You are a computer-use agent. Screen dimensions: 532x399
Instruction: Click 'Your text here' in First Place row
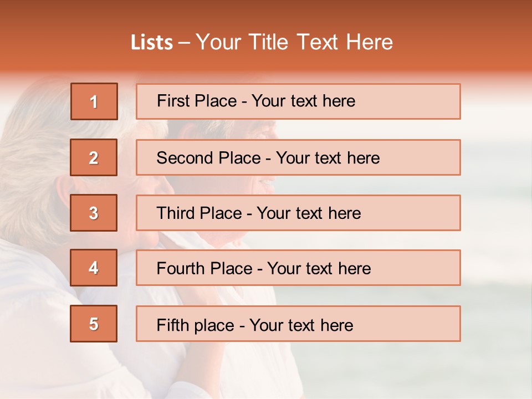[x=303, y=101]
